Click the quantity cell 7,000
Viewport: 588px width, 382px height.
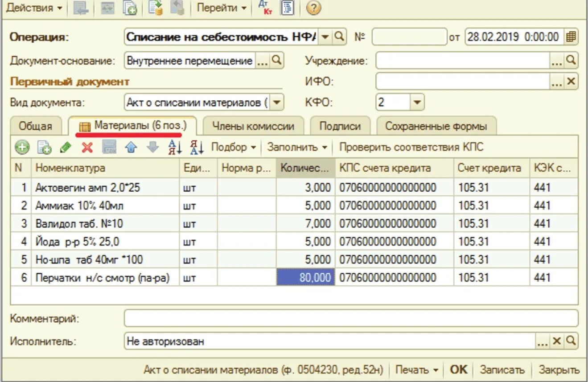click(x=305, y=223)
